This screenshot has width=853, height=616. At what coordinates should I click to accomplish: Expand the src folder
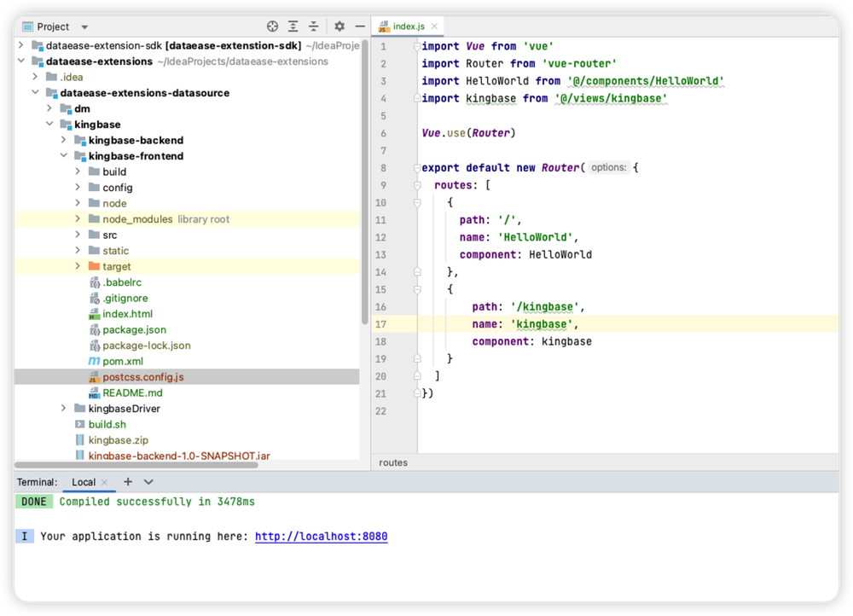tap(78, 235)
